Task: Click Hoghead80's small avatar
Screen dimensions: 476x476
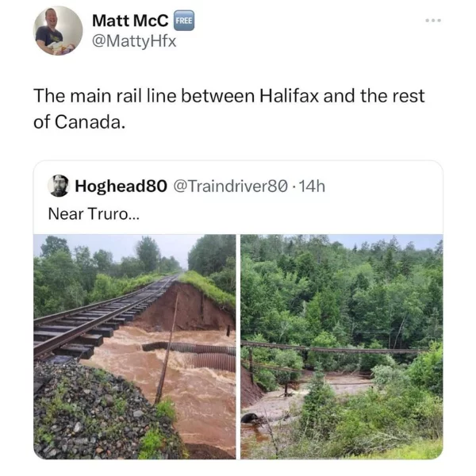Action: pos(59,186)
